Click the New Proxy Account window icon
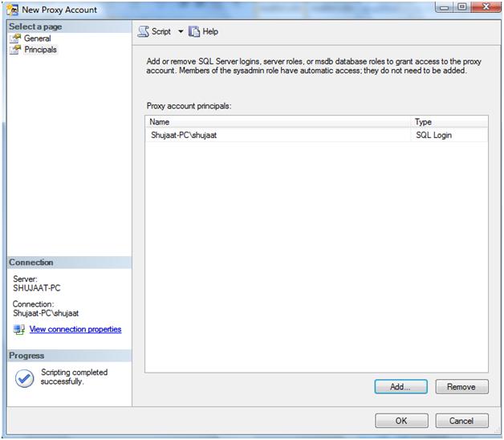Viewport: 504px width, 440px height. 12,10
